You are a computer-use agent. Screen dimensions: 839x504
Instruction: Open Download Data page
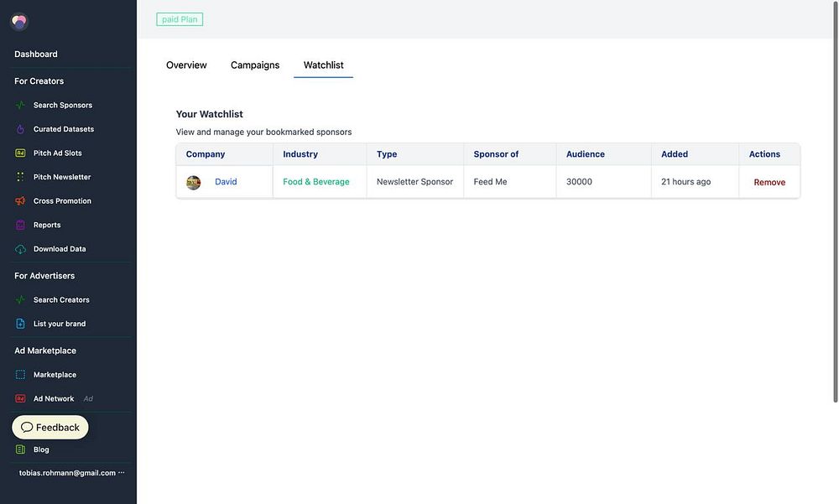tap(60, 249)
